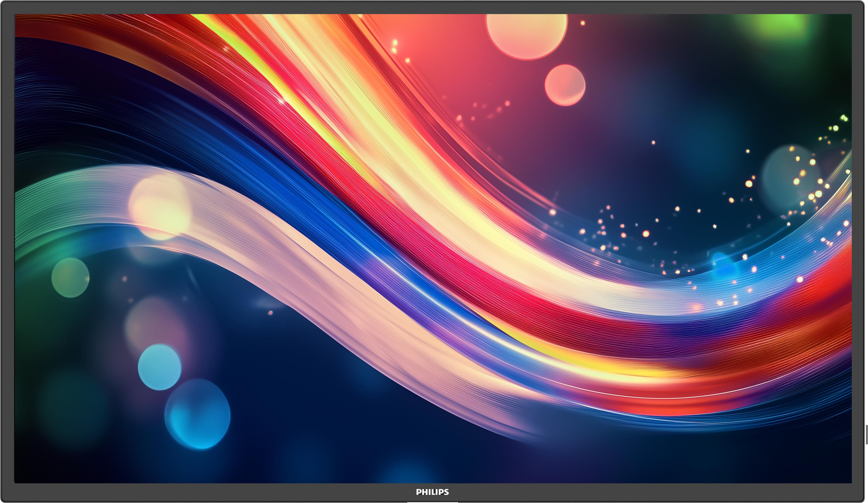Screen dimensions: 868x503
Task: Click the top bezel of the display
Action: (434, 5)
